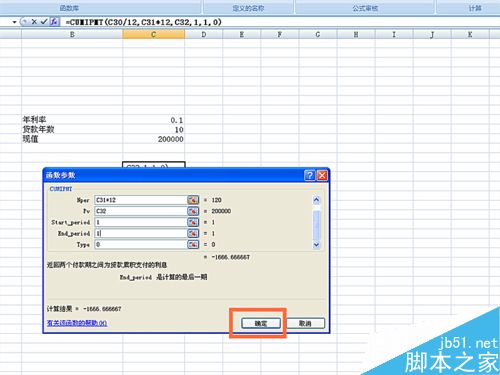500x375 pixels.
Task: Click End_period range selector icon
Action: click(193, 233)
